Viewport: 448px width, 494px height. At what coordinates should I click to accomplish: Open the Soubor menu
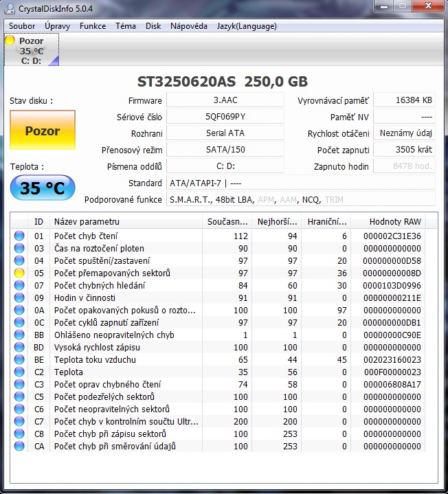(22, 26)
